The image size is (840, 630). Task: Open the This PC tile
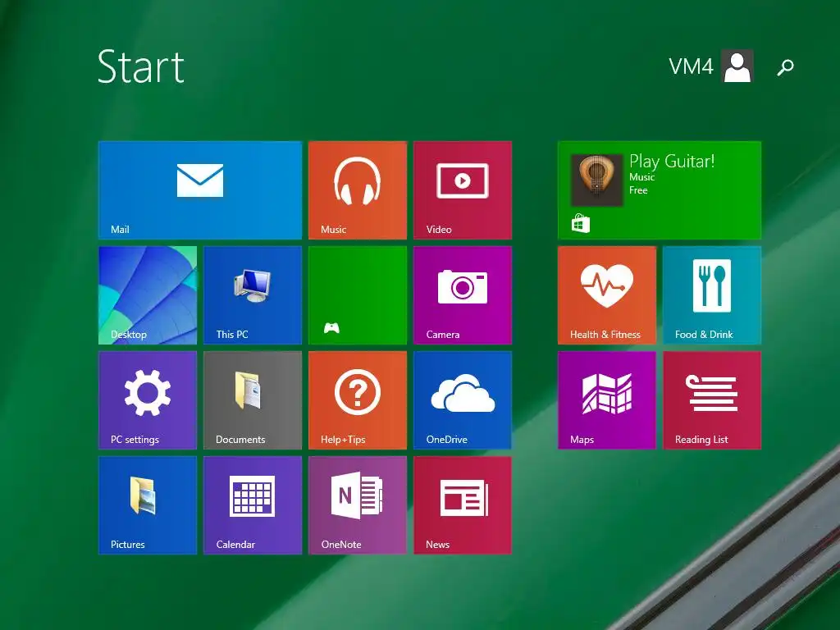coord(253,295)
